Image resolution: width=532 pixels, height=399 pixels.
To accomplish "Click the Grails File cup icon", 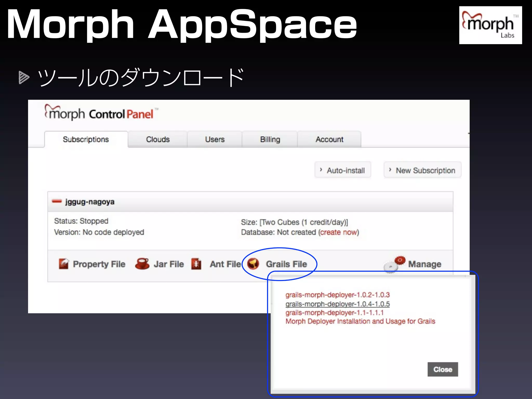I will click(253, 264).
